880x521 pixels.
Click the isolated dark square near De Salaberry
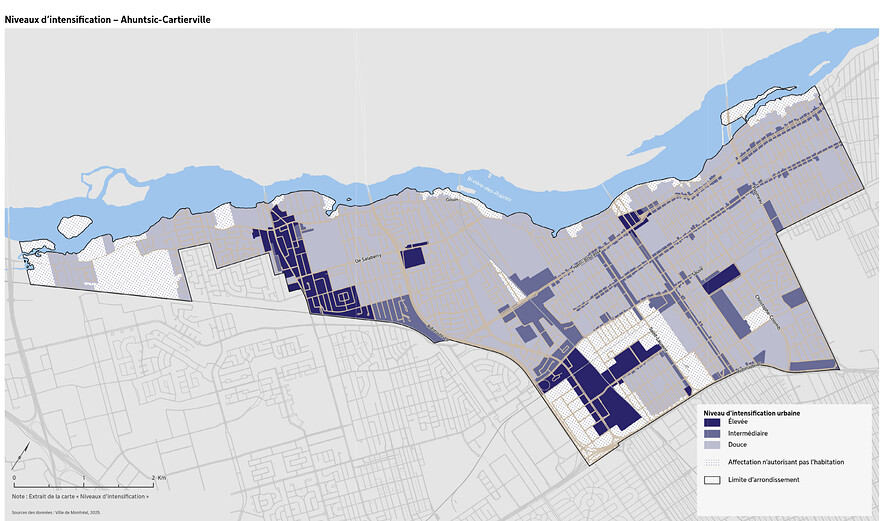(413, 257)
